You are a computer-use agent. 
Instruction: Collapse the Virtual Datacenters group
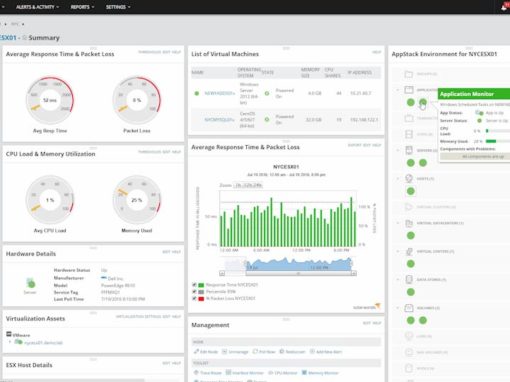(397, 223)
